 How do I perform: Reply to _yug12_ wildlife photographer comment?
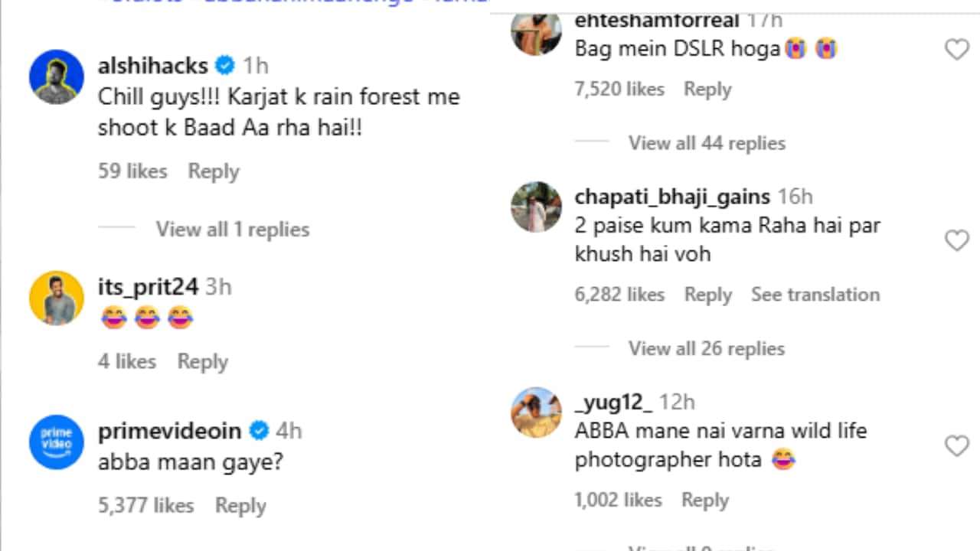[704, 500]
